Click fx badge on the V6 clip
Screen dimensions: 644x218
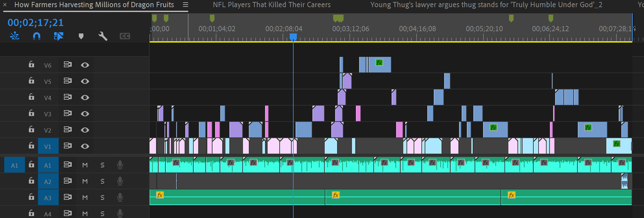pos(379,62)
